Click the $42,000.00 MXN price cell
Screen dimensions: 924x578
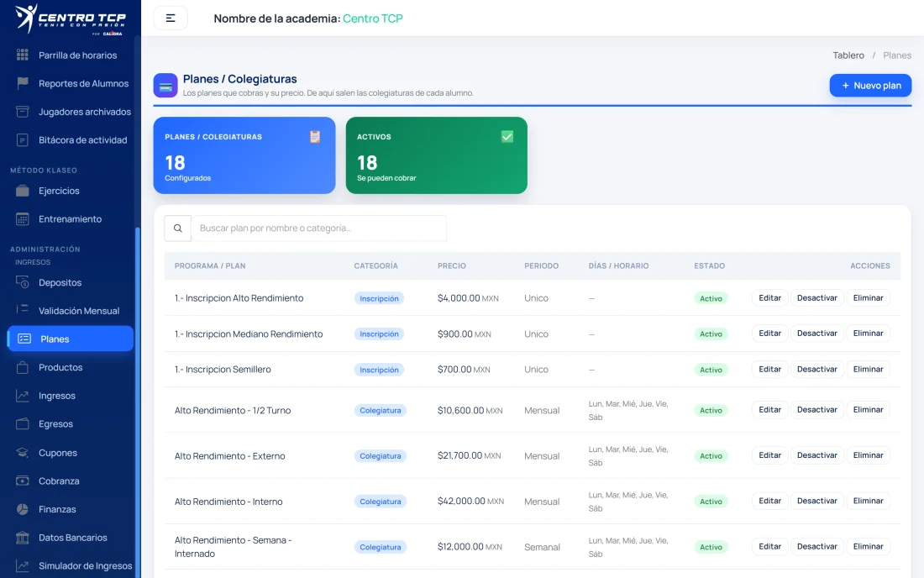pos(470,501)
